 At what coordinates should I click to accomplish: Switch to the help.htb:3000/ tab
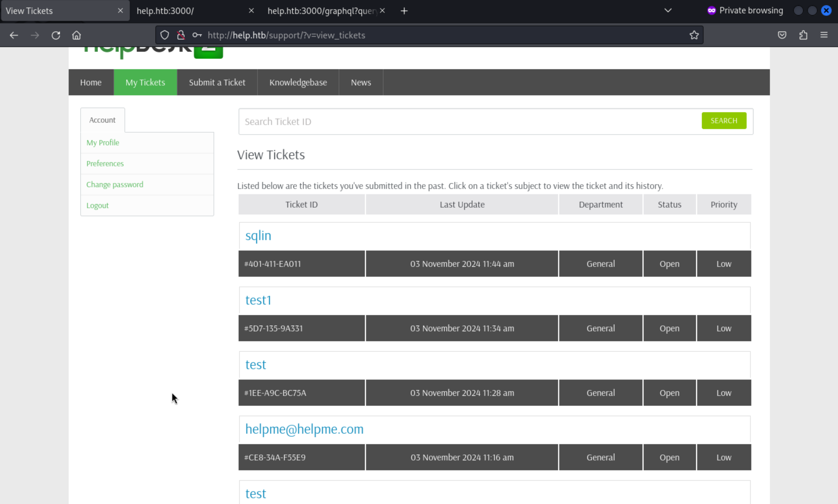[190, 11]
